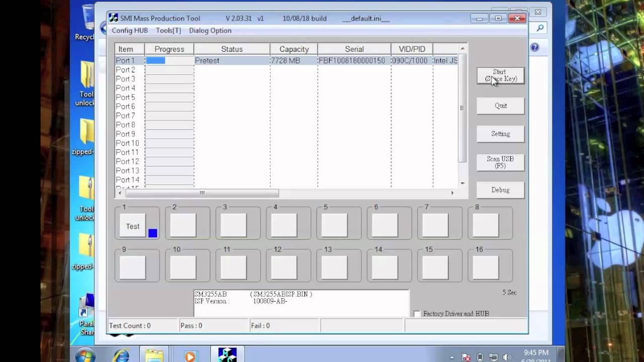Click port slot 12 button
The width and height of the screenshot is (644, 362).
(x=284, y=267)
